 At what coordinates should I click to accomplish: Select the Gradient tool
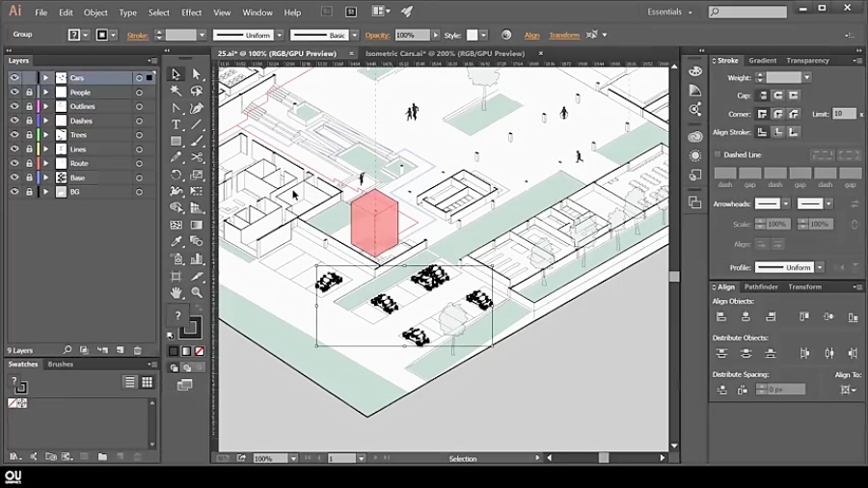[x=197, y=225]
